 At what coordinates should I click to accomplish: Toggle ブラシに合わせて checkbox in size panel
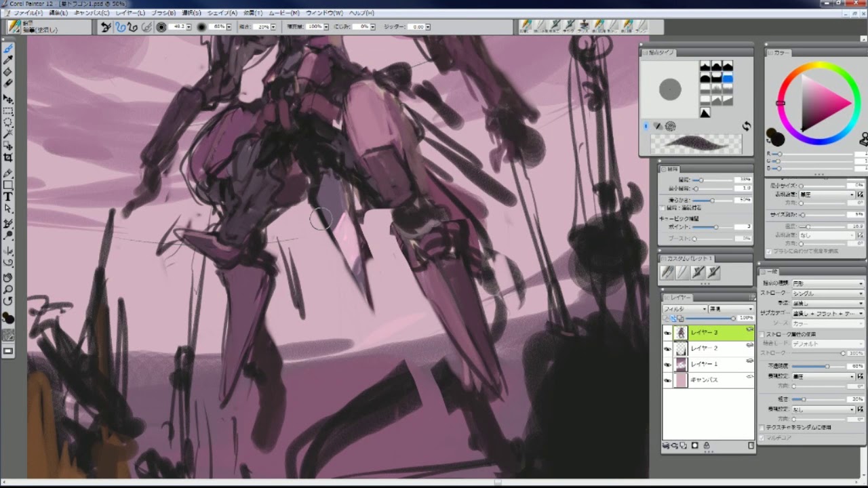click(768, 251)
